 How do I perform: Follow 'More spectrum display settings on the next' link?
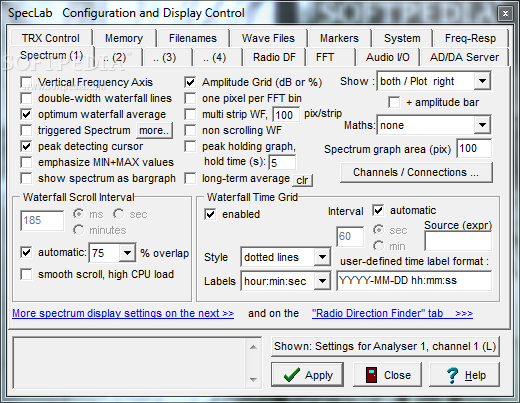pyautogui.click(x=123, y=313)
